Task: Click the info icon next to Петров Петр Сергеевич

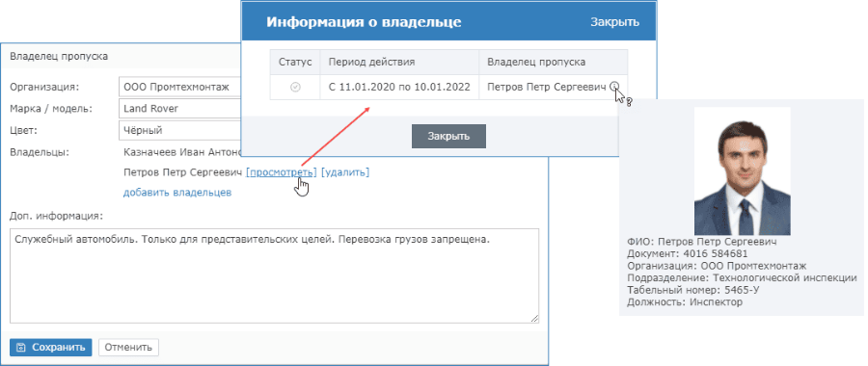Action: [614, 87]
